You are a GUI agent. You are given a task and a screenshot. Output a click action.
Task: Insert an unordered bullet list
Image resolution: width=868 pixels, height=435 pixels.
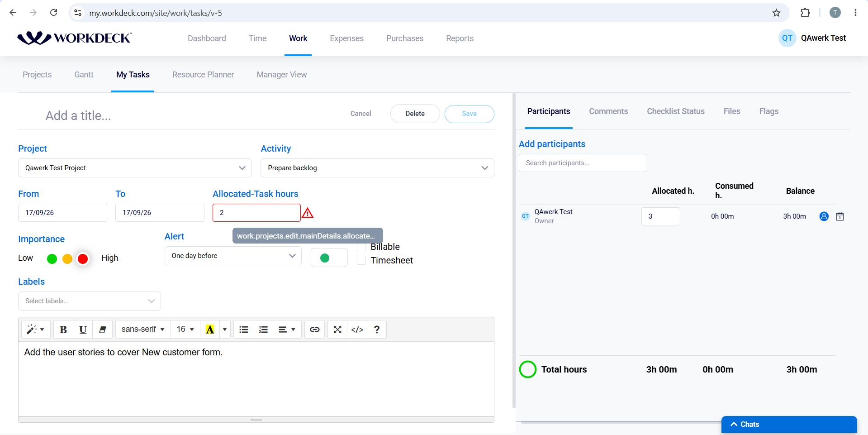click(244, 330)
